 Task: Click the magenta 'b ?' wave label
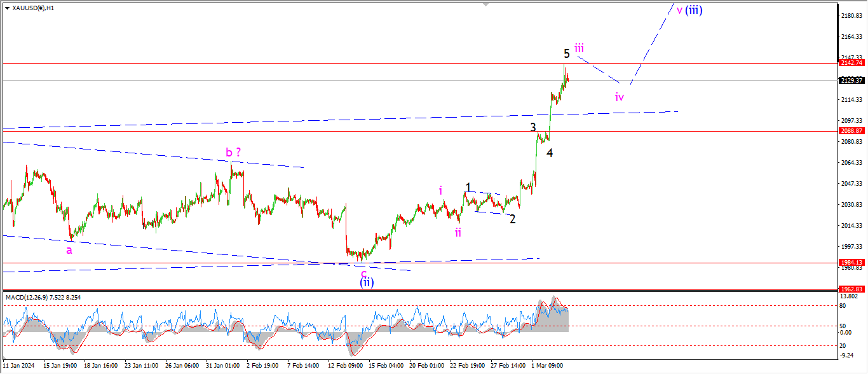click(x=233, y=152)
